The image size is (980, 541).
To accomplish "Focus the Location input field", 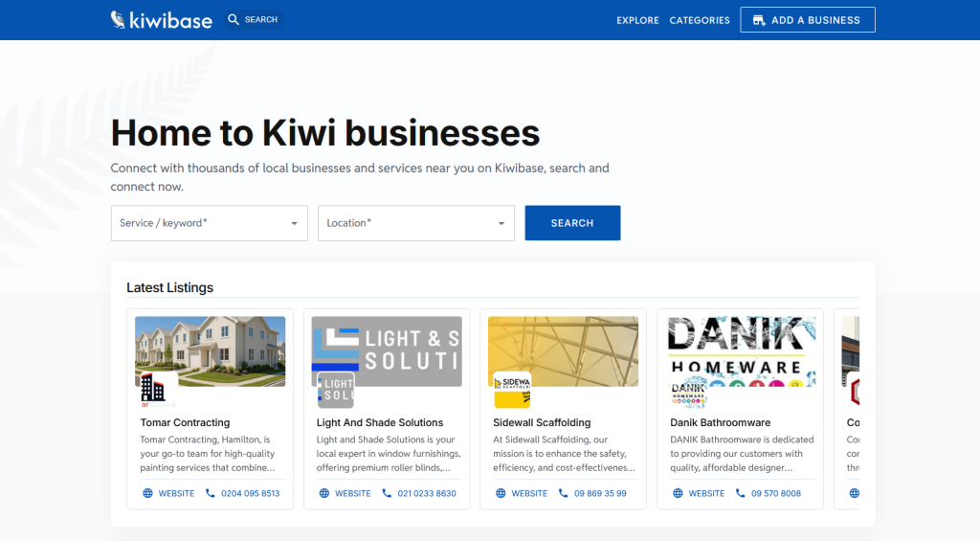I will (x=416, y=223).
